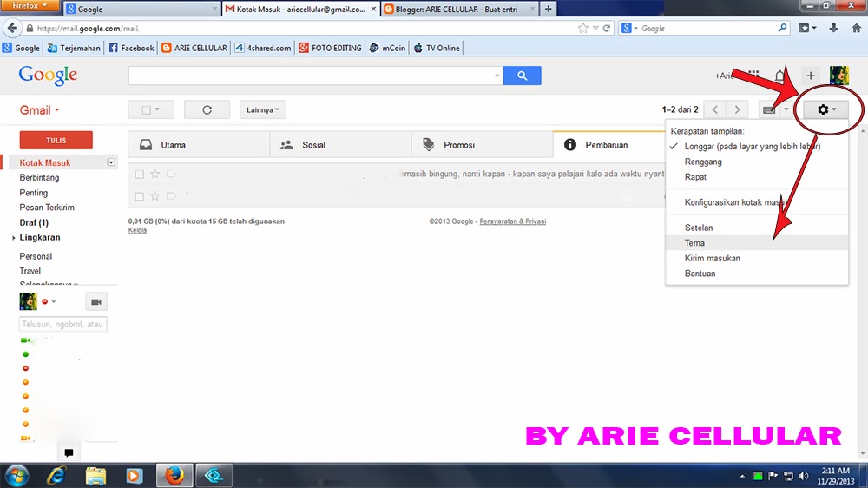Open the Terjemahan bookmark

tap(74, 48)
